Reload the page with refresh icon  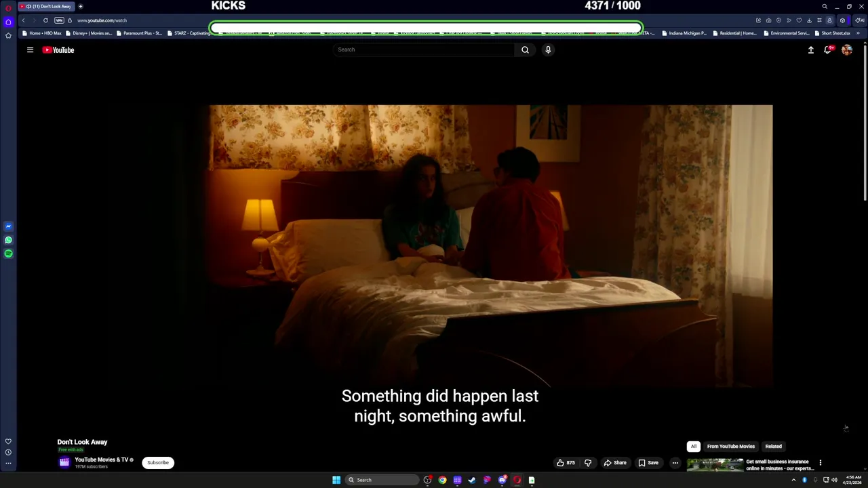pyautogui.click(x=45, y=20)
